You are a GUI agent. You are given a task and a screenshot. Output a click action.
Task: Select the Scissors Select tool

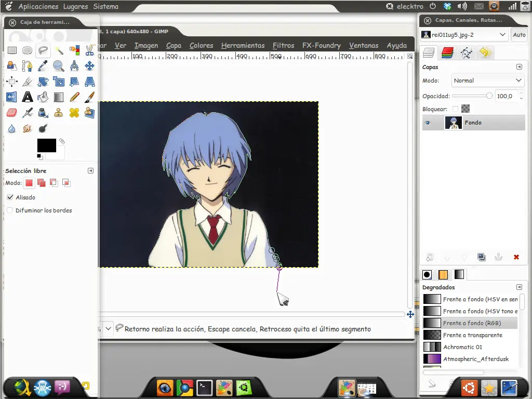coord(89,50)
